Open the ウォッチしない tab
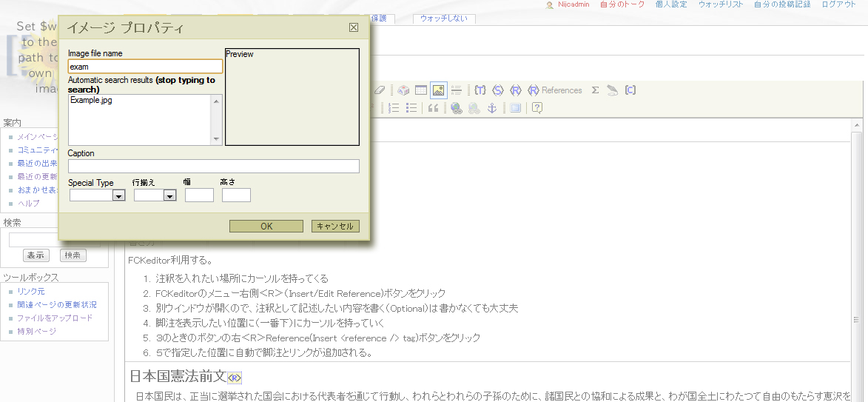Viewport: 868px width, 402px height. (x=444, y=19)
